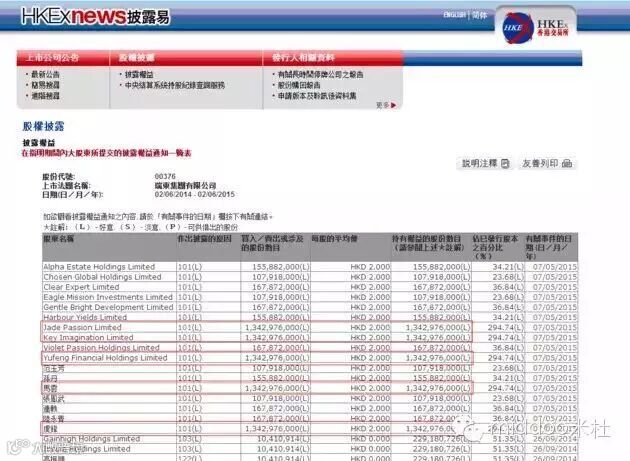Click Harbour Yields Limited
The image size is (630, 461).
pyautogui.click(x=85, y=317)
